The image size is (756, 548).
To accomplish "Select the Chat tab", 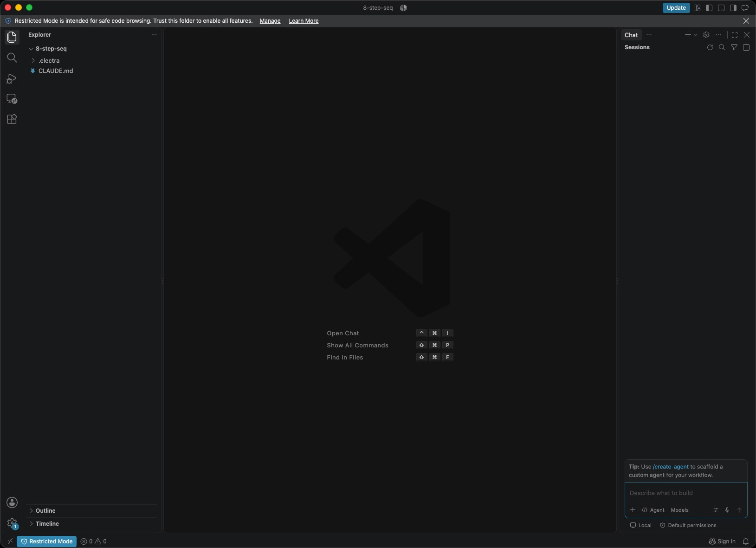I will [631, 35].
